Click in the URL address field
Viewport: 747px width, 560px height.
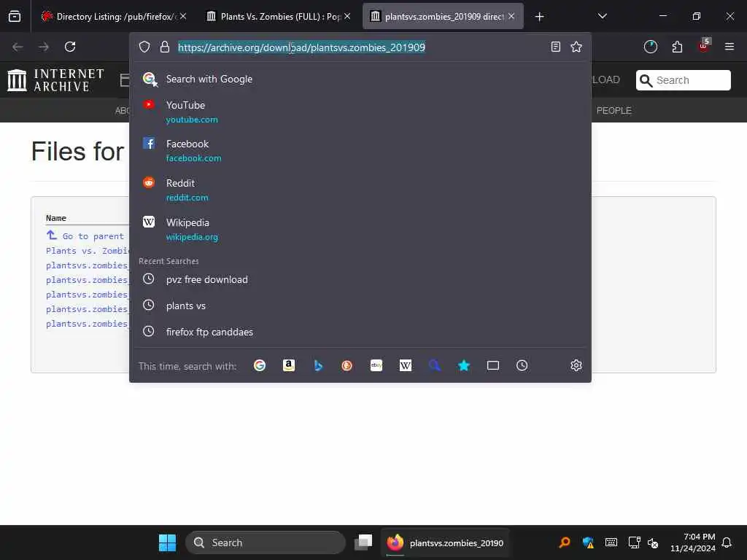(360, 47)
